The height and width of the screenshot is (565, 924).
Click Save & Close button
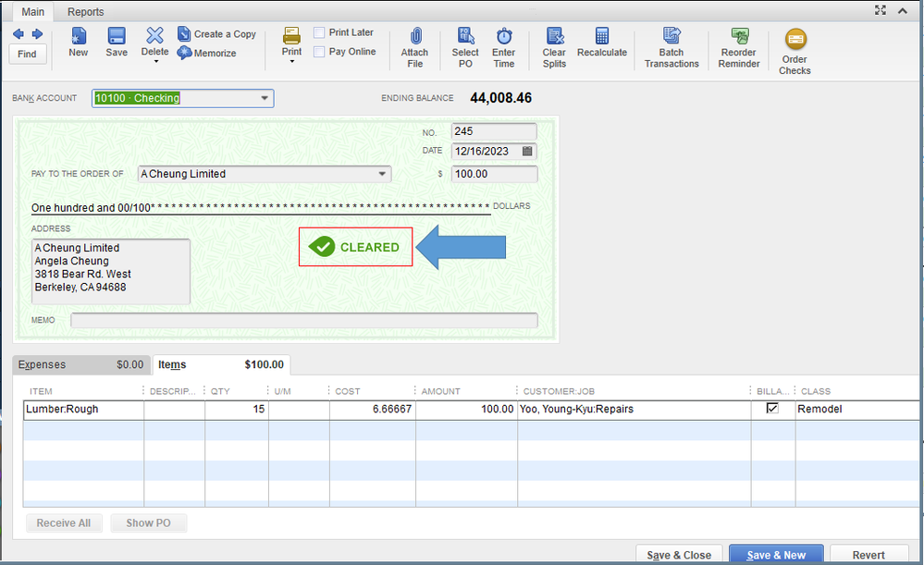[x=679, y=555]
